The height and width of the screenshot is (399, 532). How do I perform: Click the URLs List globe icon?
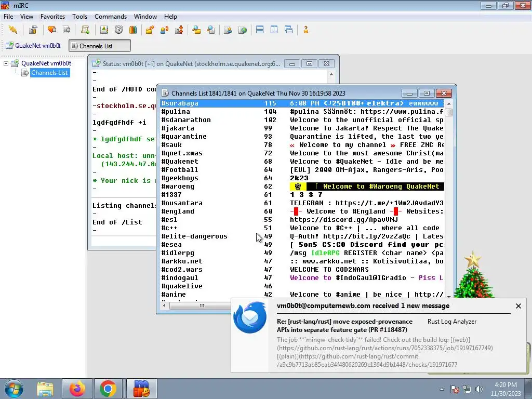click(x=243, y=30)
